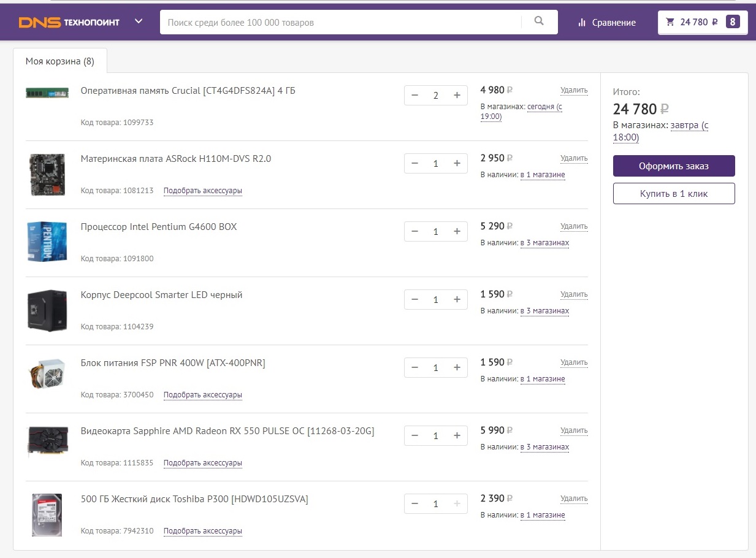
Task: Click the cart count badge 8
Action: [733, 22]
